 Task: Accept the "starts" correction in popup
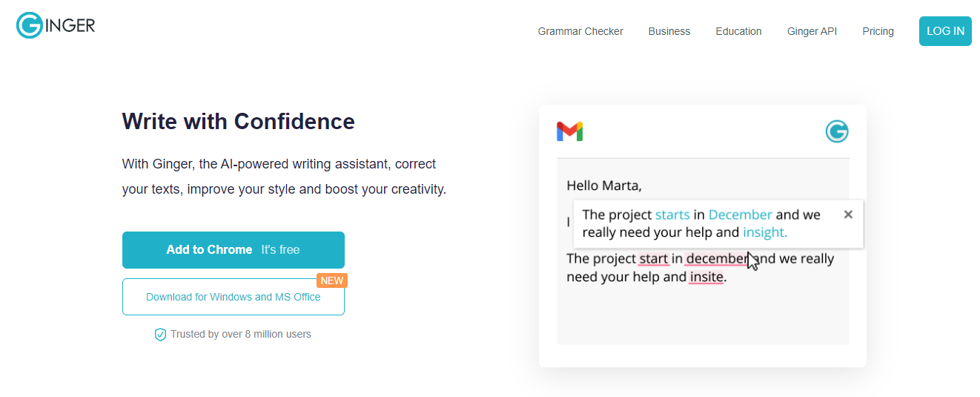[x=672, y=215]
